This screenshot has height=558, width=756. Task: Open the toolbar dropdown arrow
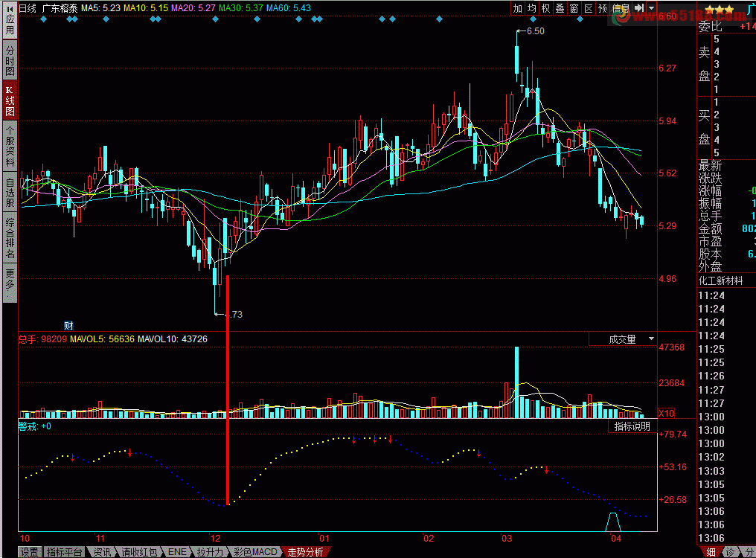click(x=651, y=8)
